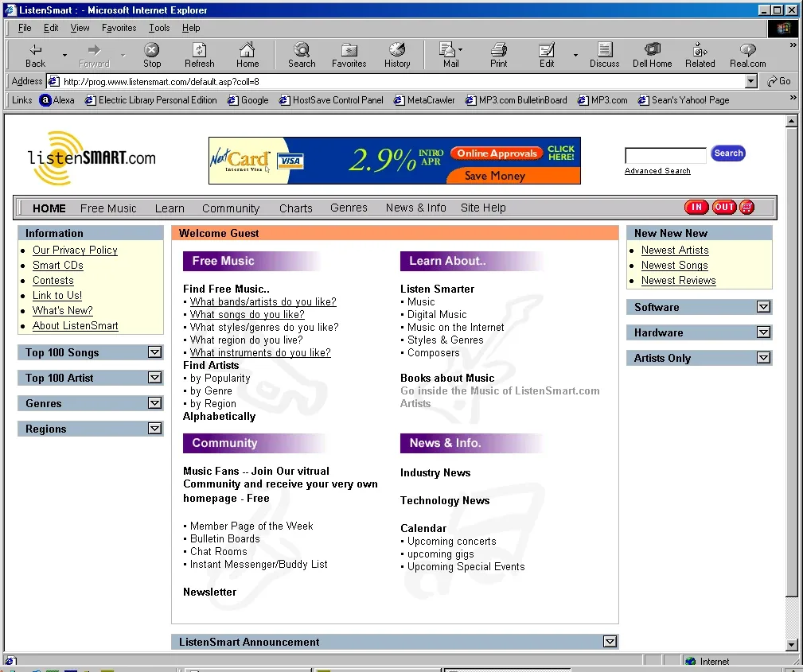The image size is (803, 672).
Task: Expand the ListenSmart Announcement panel
Action: pyautogui.click(x=610, y=642)
